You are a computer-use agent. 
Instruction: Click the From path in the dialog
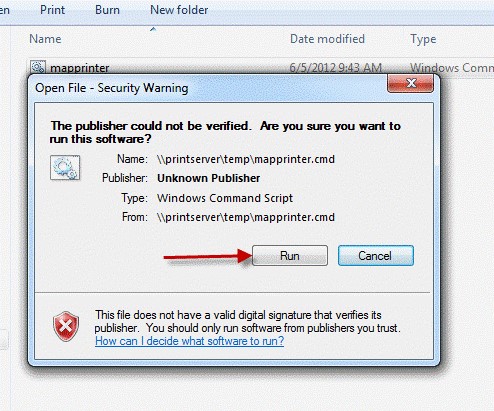click(x=246, y=217)
